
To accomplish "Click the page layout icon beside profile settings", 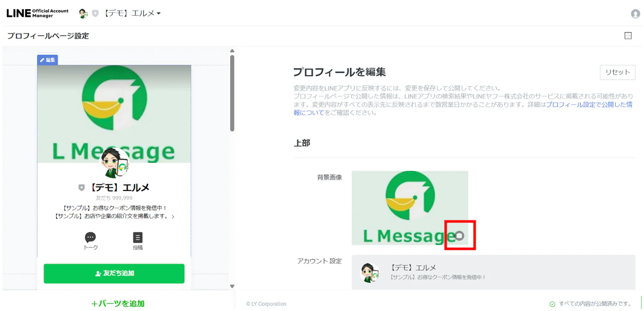I will [x=628, y=35].
